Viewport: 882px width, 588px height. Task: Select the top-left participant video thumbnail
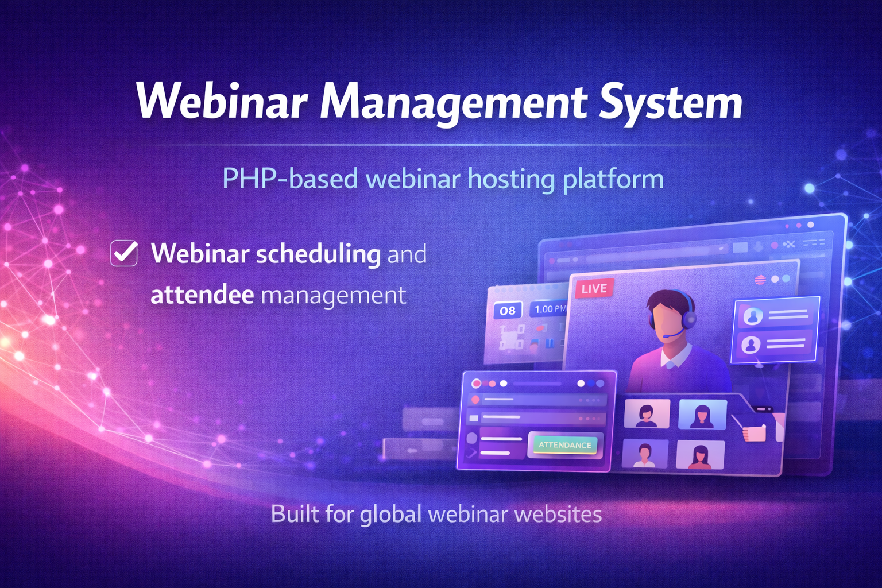[647, 414]
